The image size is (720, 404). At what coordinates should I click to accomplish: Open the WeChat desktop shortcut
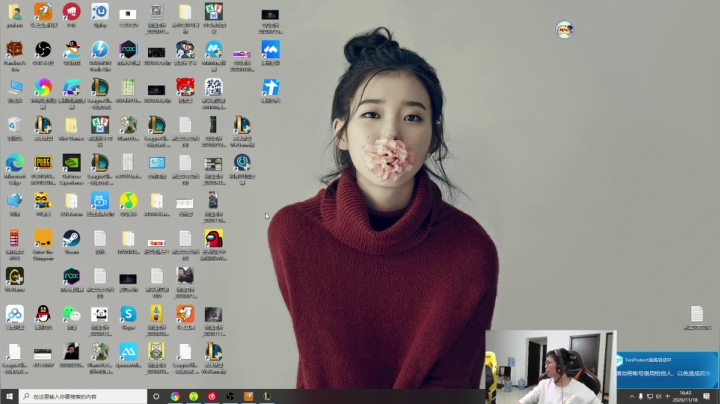coord(72,314)
